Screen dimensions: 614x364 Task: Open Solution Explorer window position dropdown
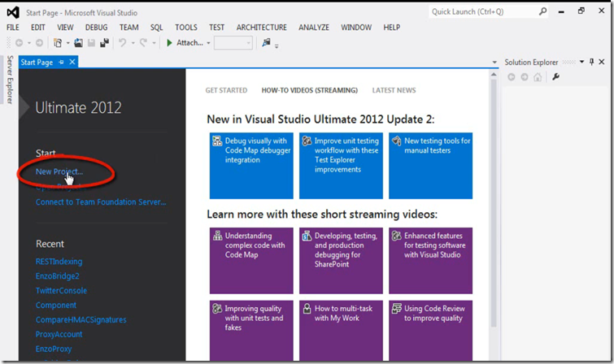(x=582, y=62)
